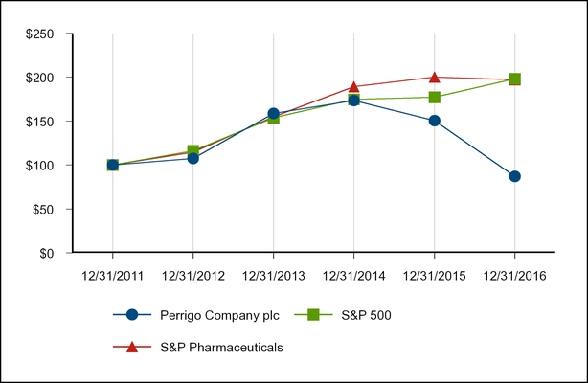The height and width of the screenshot is (383, 588).
Task: Click the green square legend marker
Action: tap(311, 314)
